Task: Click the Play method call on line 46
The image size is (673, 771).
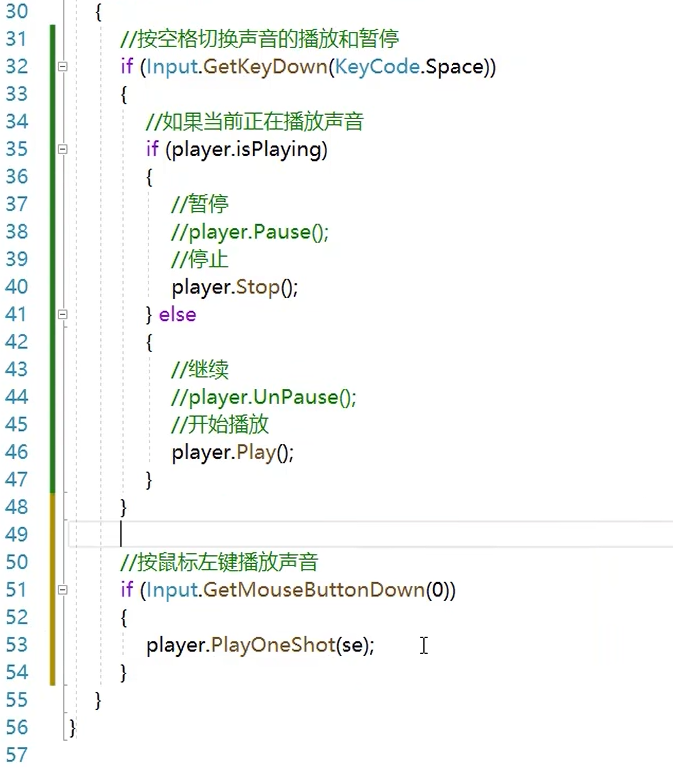Action: pyautogui.click(x=256, y=453)
